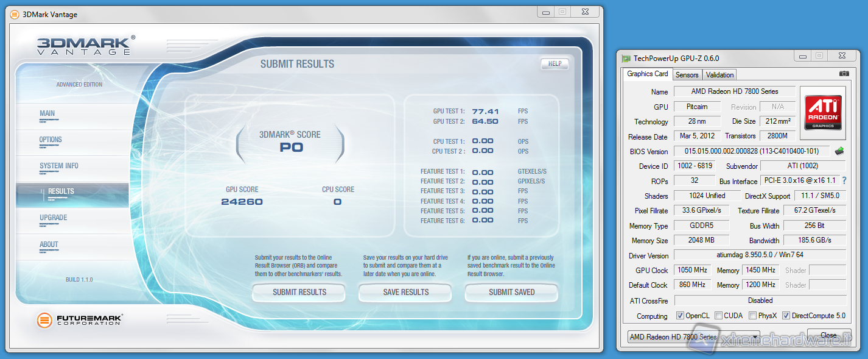Screen dimensions: 868x359
Task: Click the Pixel Fillrate 33.6 GPixel/s value
Action: [701, 210]
